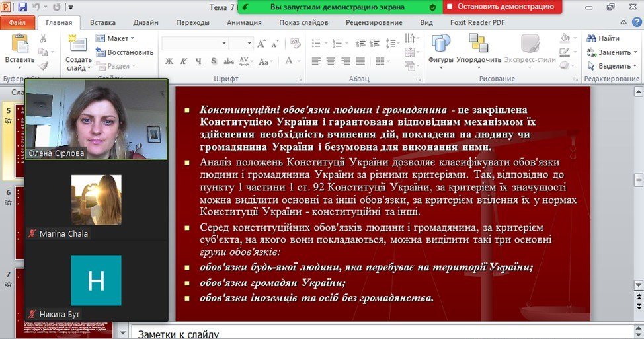Decrease font size with small A icon
Screen dimensions: 644x339
click(275, 43)
